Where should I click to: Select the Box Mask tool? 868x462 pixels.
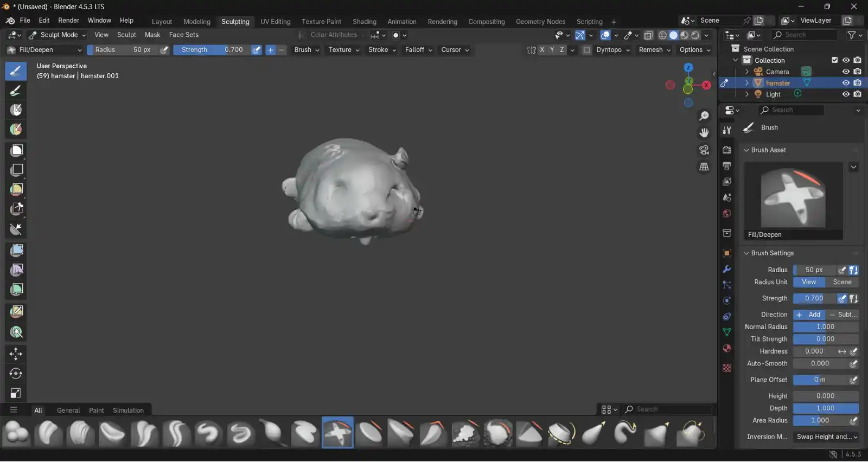tap(16, 150)
